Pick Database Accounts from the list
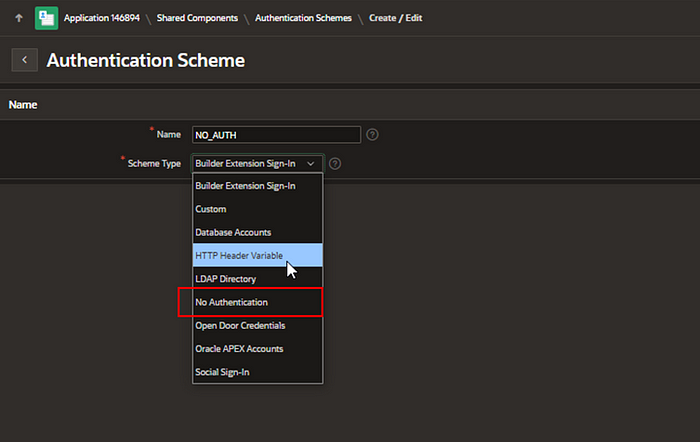Screen dimensions: 700x442 (x=258, y=232)
